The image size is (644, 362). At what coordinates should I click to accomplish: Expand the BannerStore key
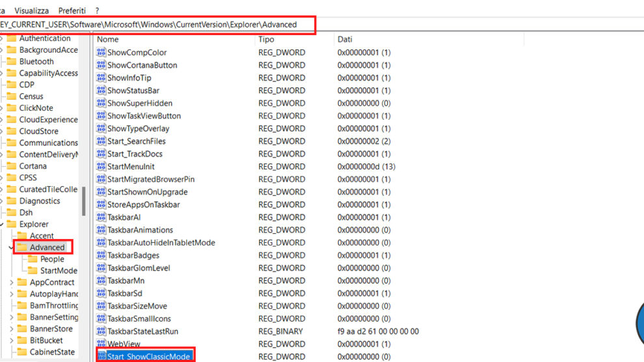12,329
